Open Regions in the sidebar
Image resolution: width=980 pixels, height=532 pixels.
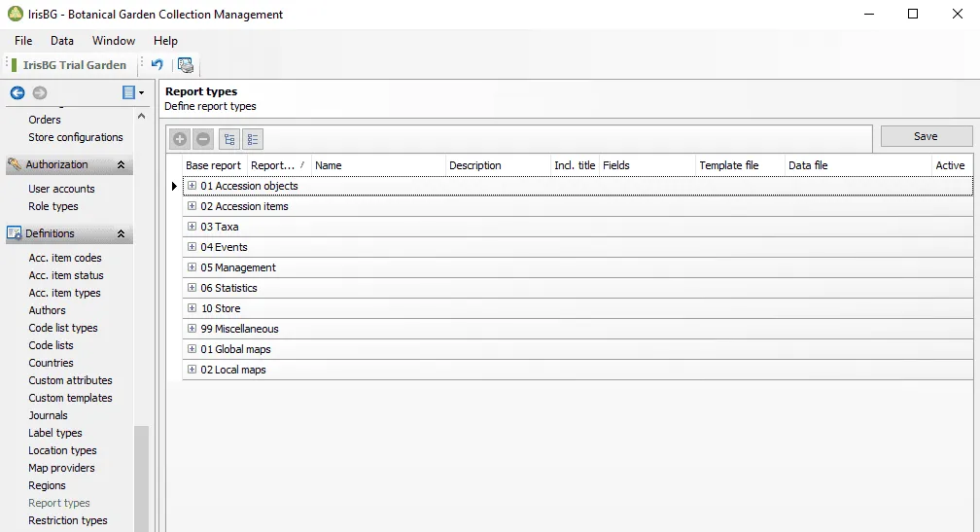click(x=47, y=485)
